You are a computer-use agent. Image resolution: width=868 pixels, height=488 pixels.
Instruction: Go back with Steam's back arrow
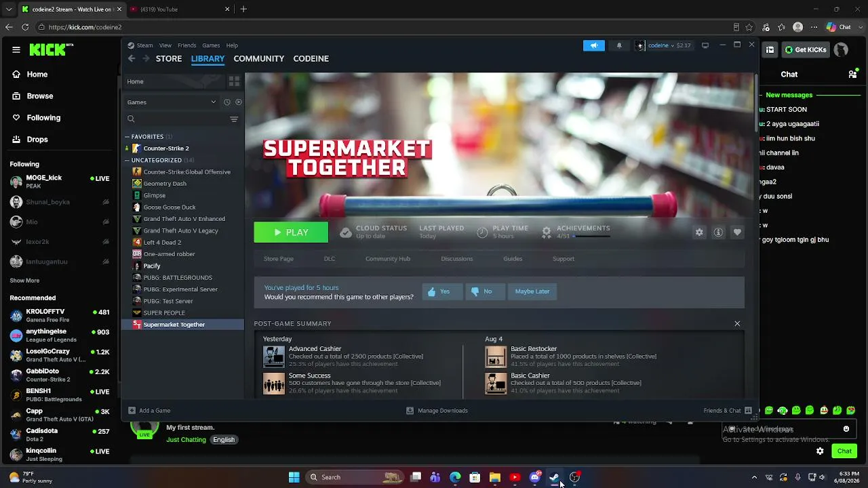pos(132,58)
